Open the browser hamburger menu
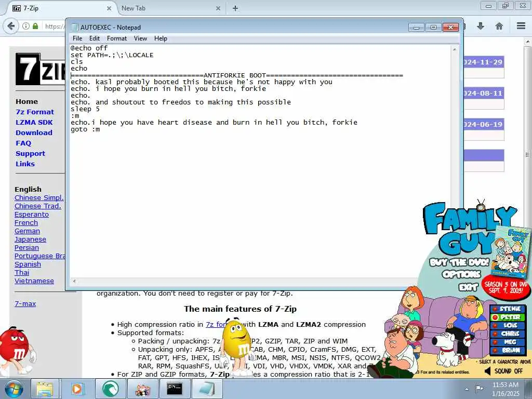Image resolution: width=532 pixels, height=399 pixels. coord(521,26)
